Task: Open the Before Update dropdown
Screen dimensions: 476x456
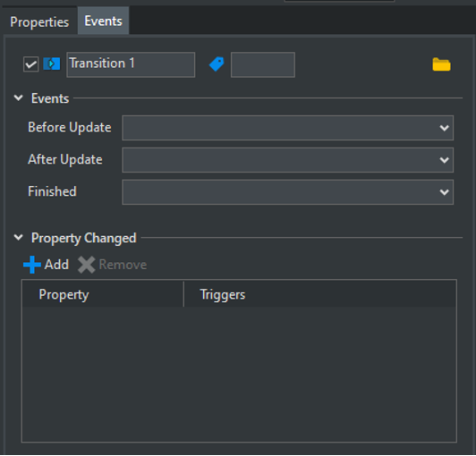Action: tap(288, 128)
